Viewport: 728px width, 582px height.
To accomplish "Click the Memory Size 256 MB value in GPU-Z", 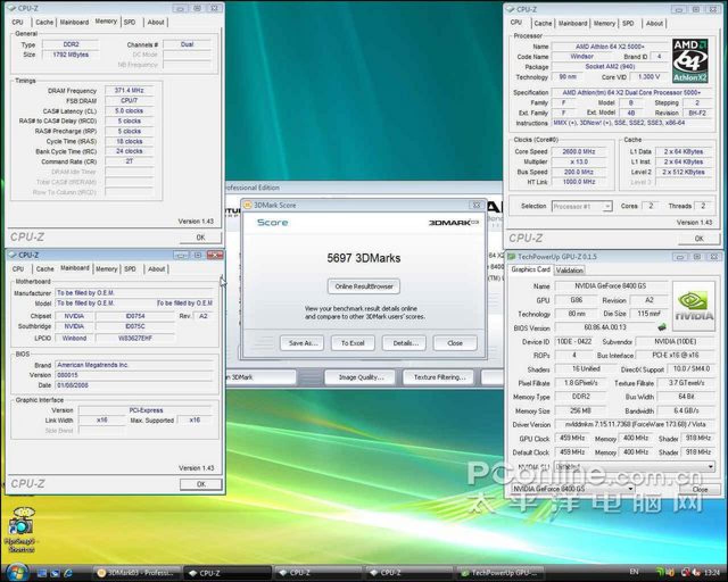I will click(x=581, y=411).
